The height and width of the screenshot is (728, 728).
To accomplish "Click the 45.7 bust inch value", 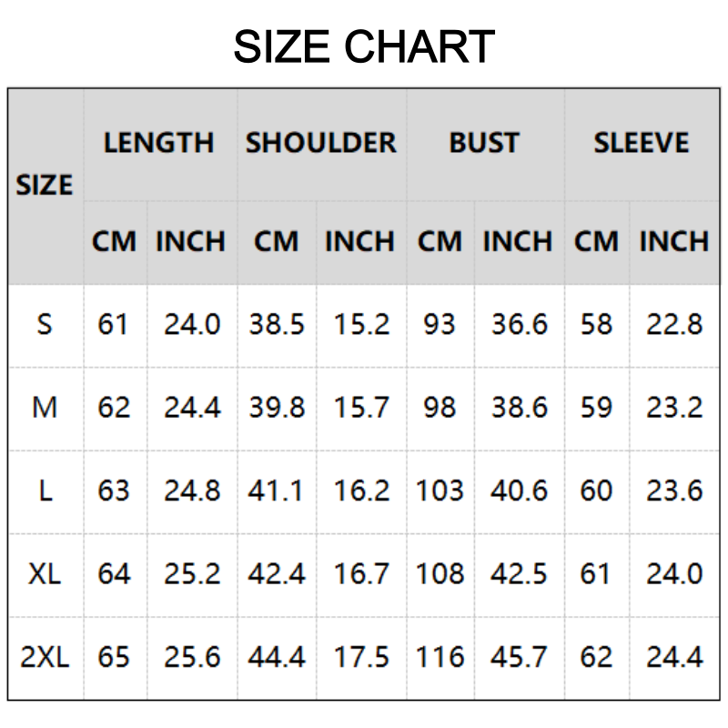I will (520, 657).
